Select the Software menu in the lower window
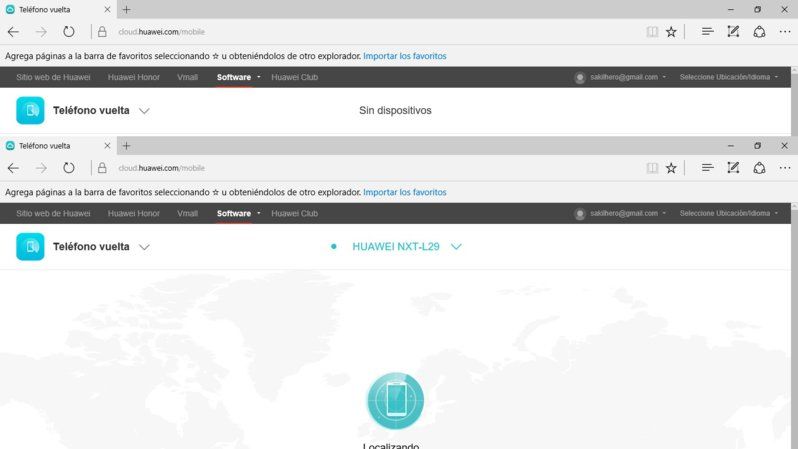This screenshot has height=449, width=798. pyautogui.click(x=234, y=213)
